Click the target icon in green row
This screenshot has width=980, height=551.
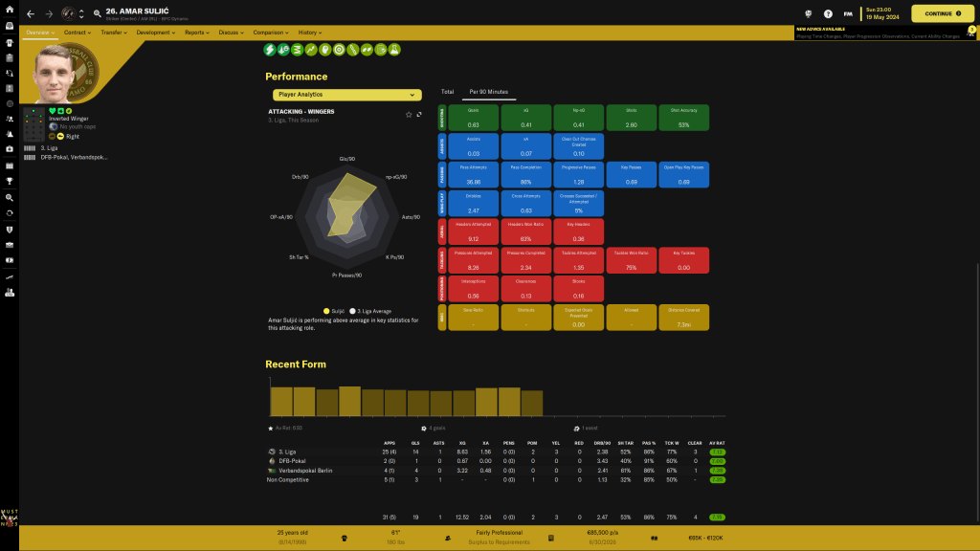(339, 49)
